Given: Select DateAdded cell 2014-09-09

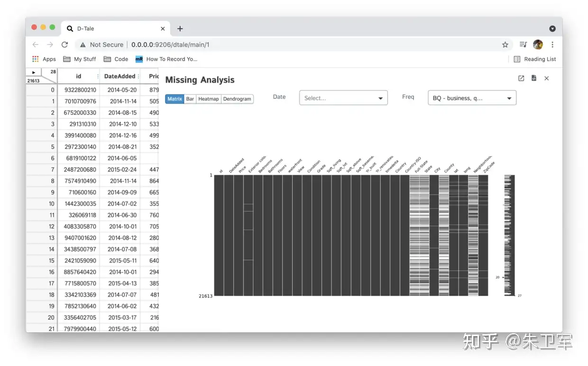Looking at the screenshot, I should (120, 192).
